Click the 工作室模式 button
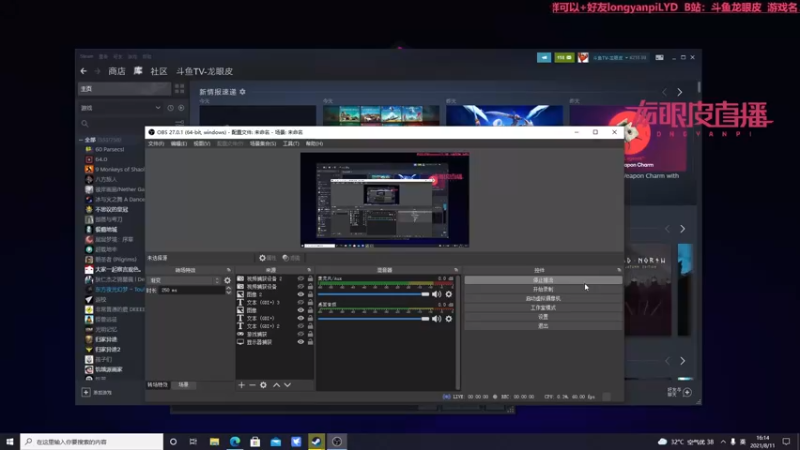The height and width of the screenshot is (450, 800). point(543,308)
